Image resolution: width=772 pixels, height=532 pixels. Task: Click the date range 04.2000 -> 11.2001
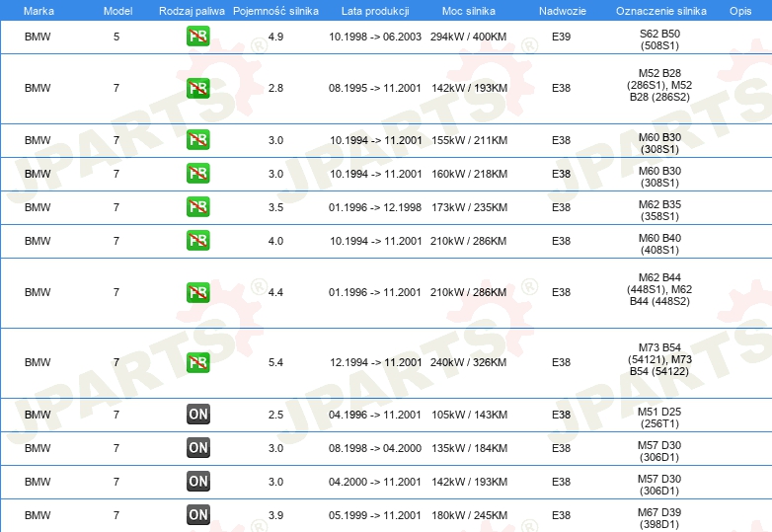point(375,482)
